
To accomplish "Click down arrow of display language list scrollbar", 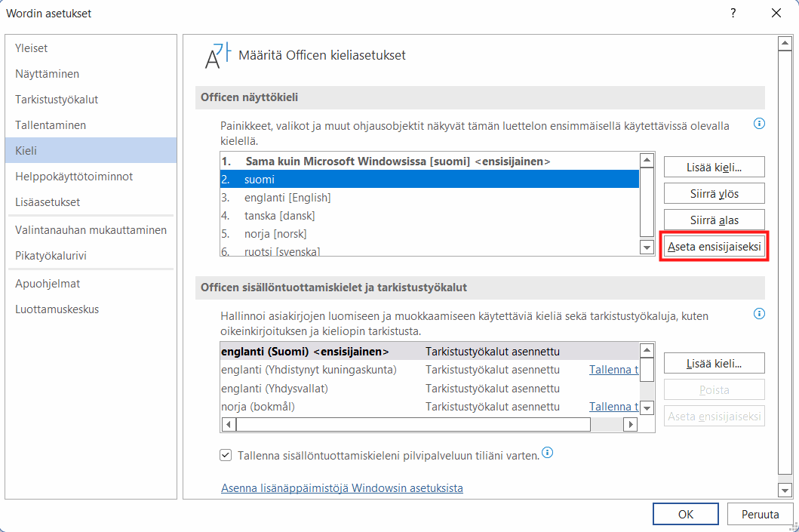I will tap(647, 248).
